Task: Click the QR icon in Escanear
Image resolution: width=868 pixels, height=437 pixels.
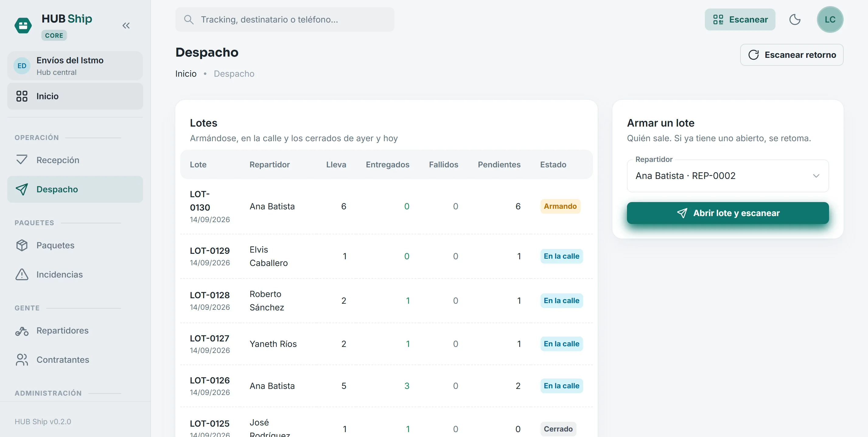Action: pos(718,19)
